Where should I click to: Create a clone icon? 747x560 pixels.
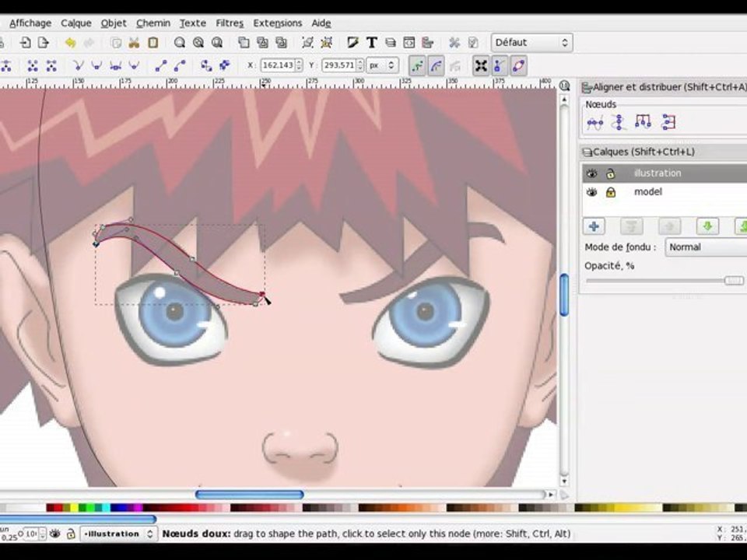pyautogui.click(x=262, y=43)
